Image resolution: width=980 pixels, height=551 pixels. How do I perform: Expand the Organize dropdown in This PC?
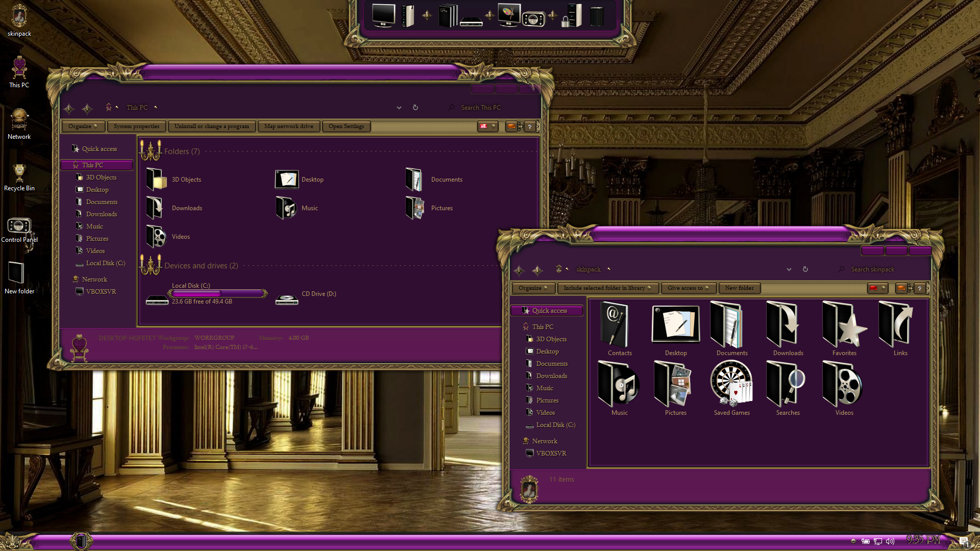coord(83,127)
